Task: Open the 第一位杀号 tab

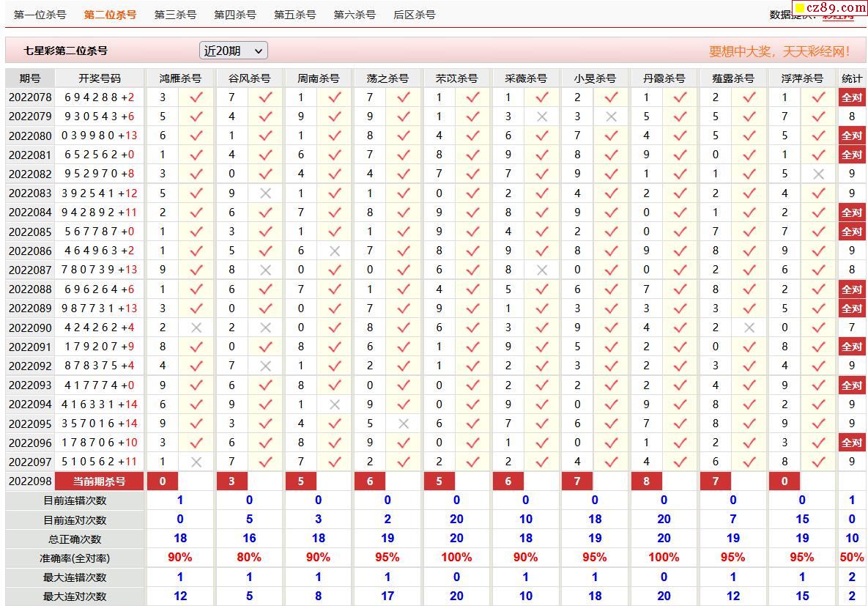Action: [40, 15]
